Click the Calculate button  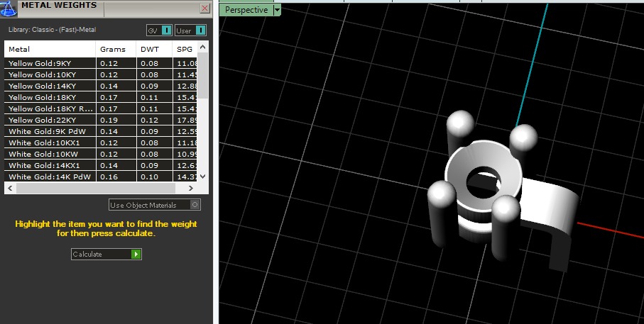107,254
